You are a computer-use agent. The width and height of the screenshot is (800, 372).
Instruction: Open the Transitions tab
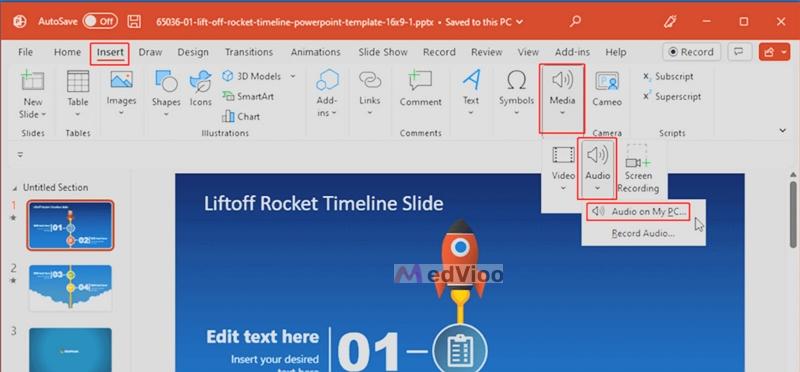tap(249, 52)
